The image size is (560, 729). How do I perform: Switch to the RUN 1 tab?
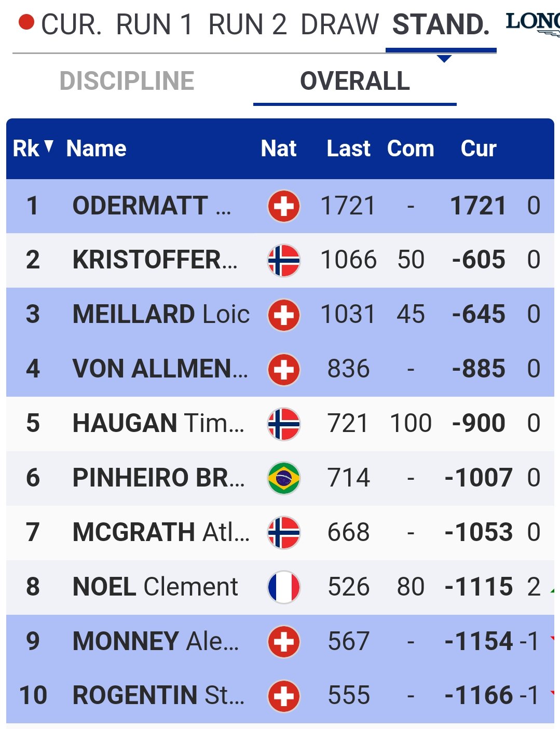coord(154,25)
